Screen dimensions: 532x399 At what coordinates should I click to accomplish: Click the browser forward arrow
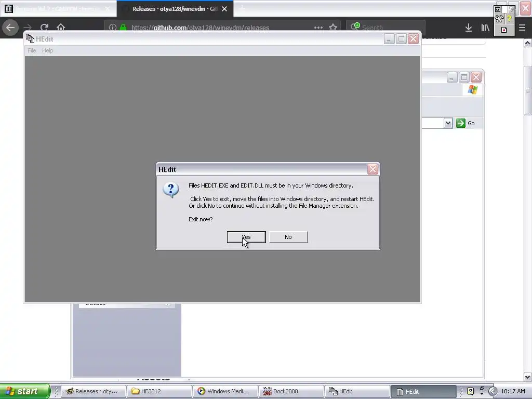point(28,28)
